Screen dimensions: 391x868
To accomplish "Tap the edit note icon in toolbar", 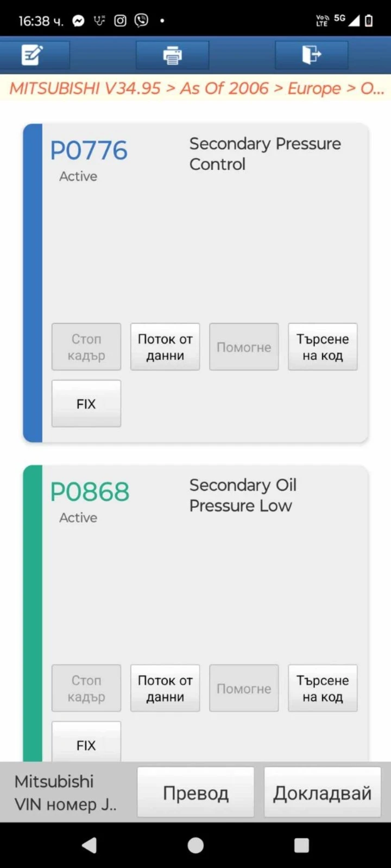I will click(x=32, y=55).
